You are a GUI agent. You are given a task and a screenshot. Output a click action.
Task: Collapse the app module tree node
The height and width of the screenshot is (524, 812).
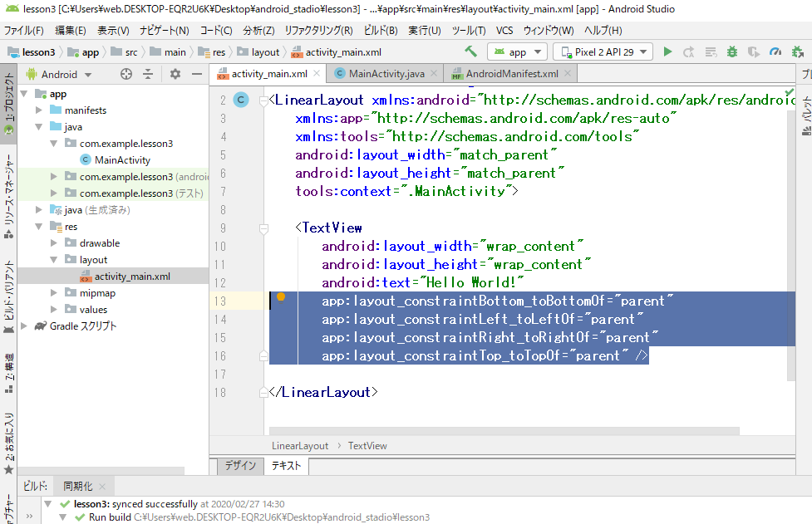(24, 94)
